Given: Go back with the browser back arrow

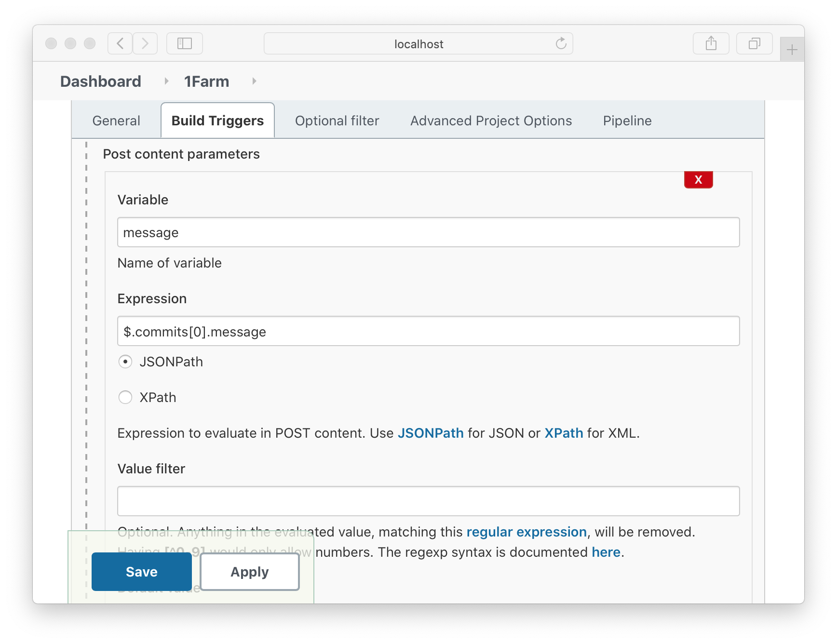Looking at the screenshot, I should click(x=120, y=43).
